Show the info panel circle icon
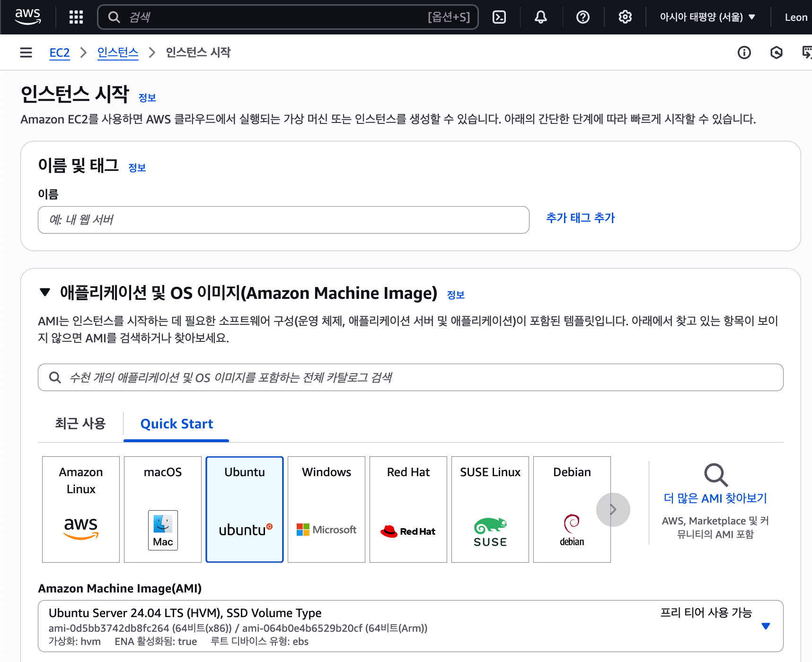812x662 pixels. 744,52
